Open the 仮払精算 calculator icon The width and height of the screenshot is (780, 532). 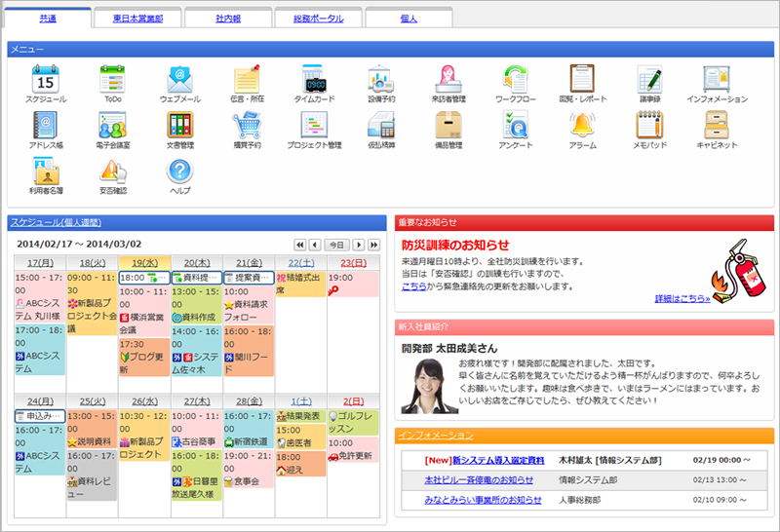pos(381,125)
